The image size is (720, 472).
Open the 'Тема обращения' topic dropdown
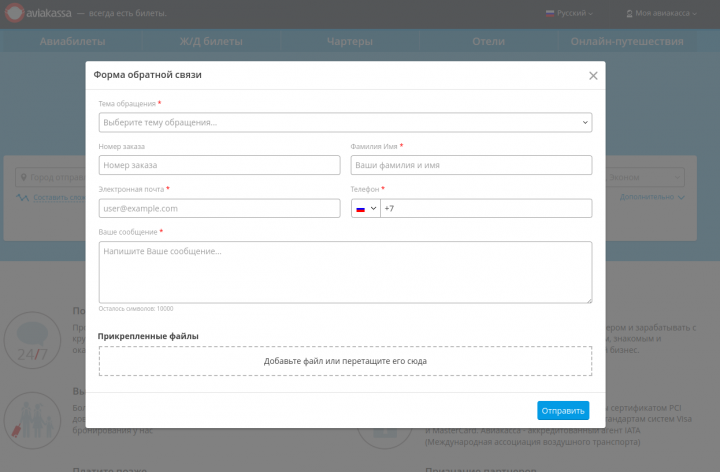pyautogui.click(x=345, y=122)
